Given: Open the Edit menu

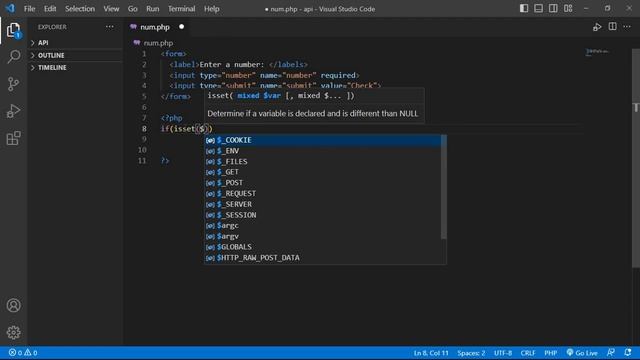Looking at the screenshot, I should point(50,9).
